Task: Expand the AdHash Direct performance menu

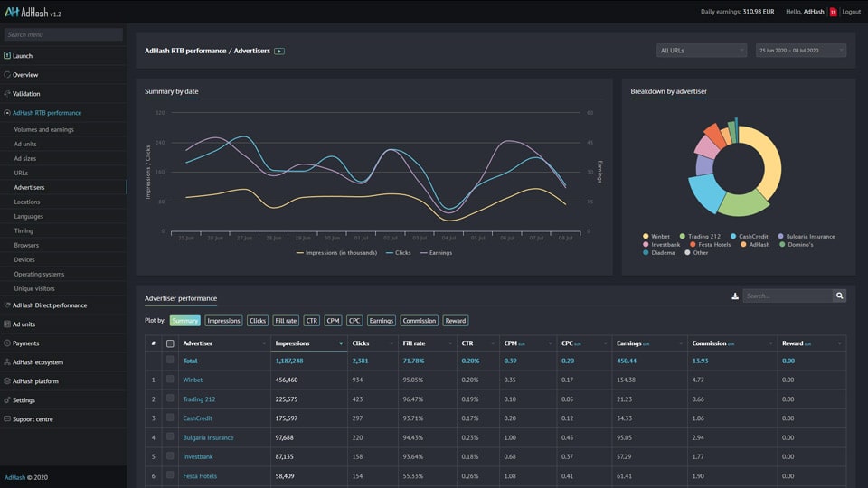Action: (x=50, y=305)
